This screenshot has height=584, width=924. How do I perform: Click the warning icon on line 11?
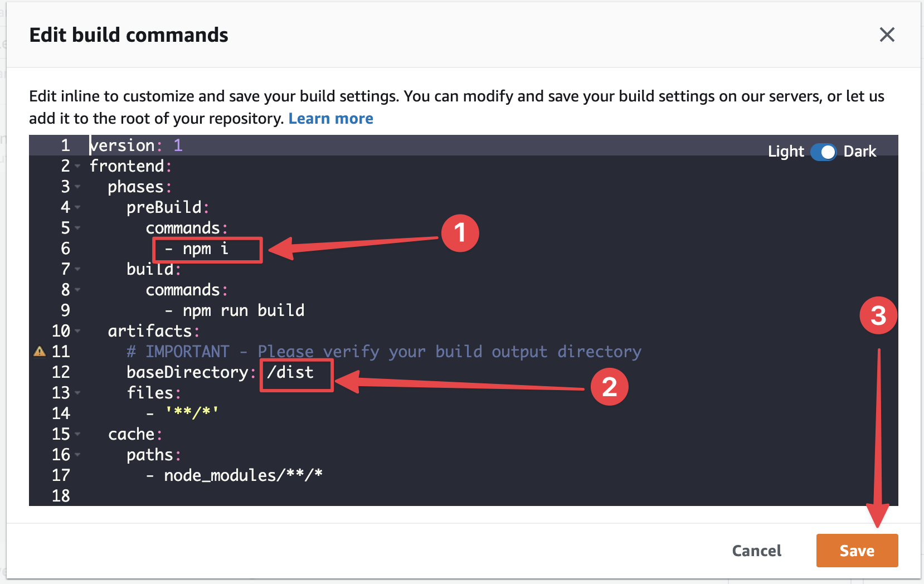(x=40, y=352)
